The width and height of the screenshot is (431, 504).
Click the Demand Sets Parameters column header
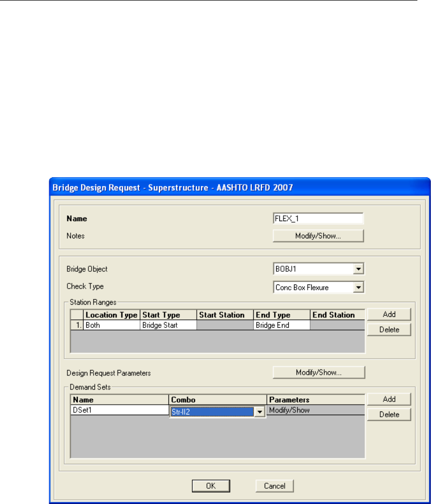(x=316, y=400)
